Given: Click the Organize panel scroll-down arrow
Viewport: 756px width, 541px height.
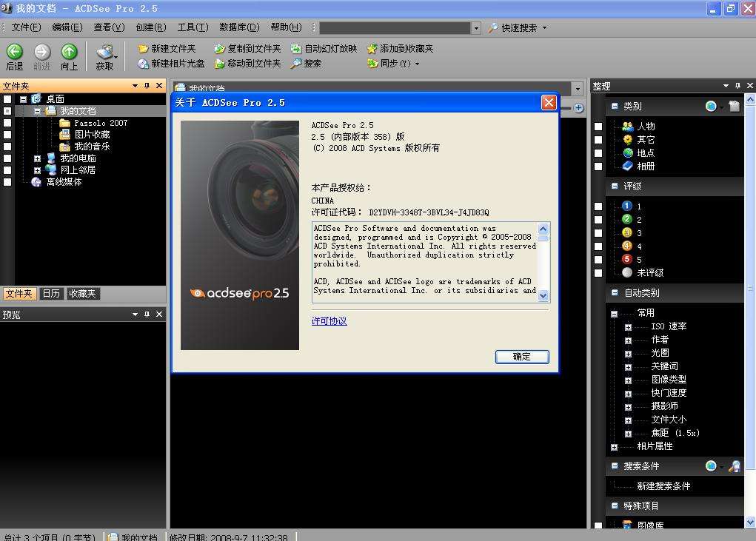Looking at the screenshot, I should click(750, 522).
